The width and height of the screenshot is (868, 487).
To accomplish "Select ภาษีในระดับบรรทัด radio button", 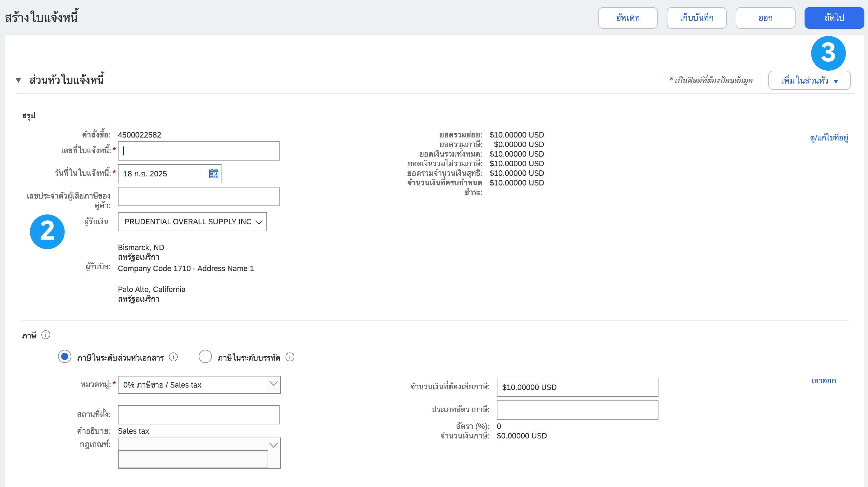I will (205, 356).
